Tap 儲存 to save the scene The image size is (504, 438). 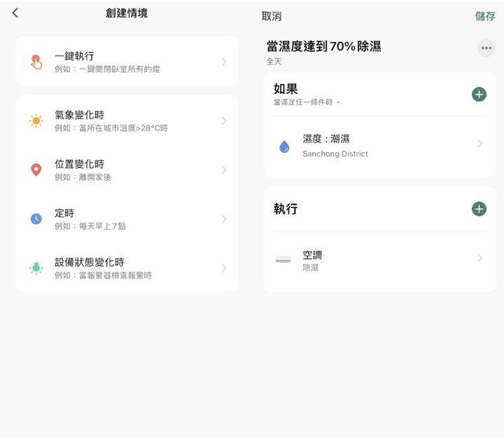(x=485, y=16)
